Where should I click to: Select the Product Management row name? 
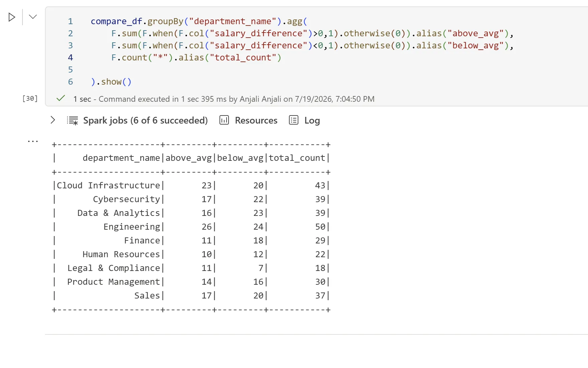coord(114,282)
